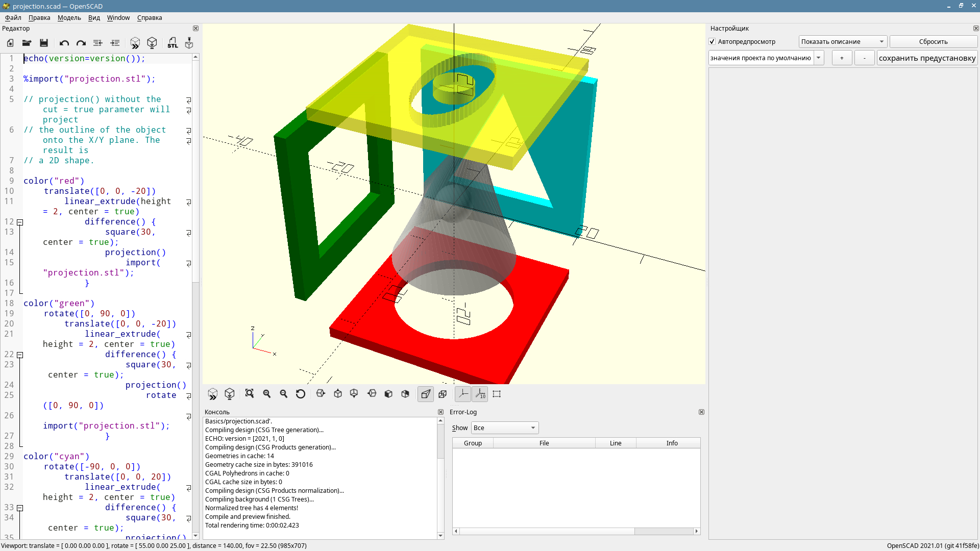The image size is (980, 551).
Task: Sort Error-Log by Group column
Action: point(473,443)
